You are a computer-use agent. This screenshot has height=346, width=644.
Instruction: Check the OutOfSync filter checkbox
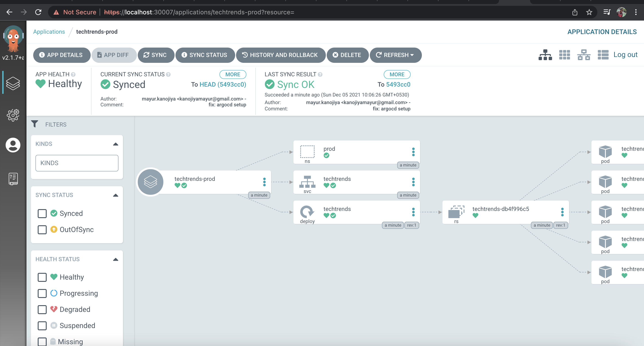pyautogui.click(x=42, y=230)
